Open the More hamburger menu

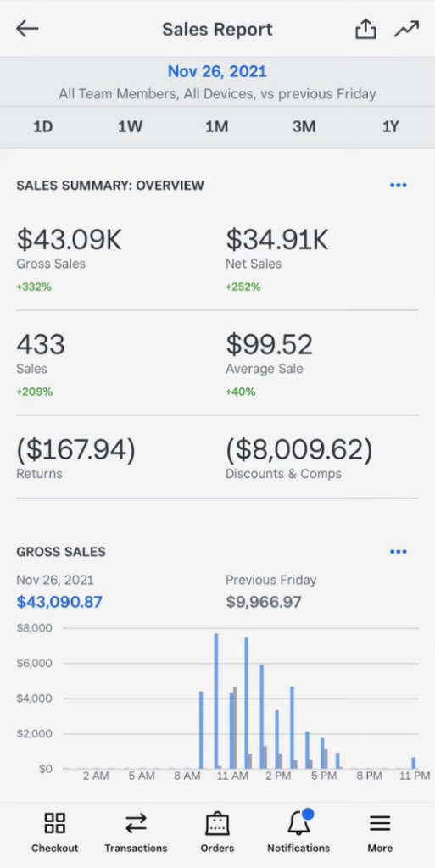coord(380,823)
